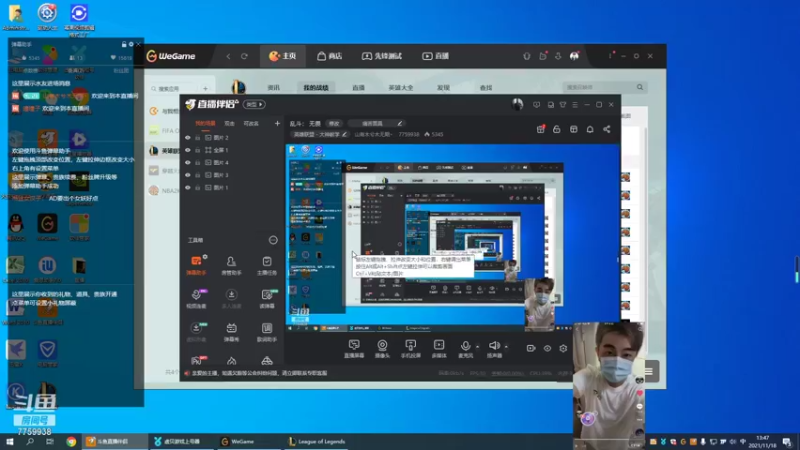The width and height of the screenshot is (800, 450).
Task: Add a phone screen mirroring source
Action: [410, 348]
